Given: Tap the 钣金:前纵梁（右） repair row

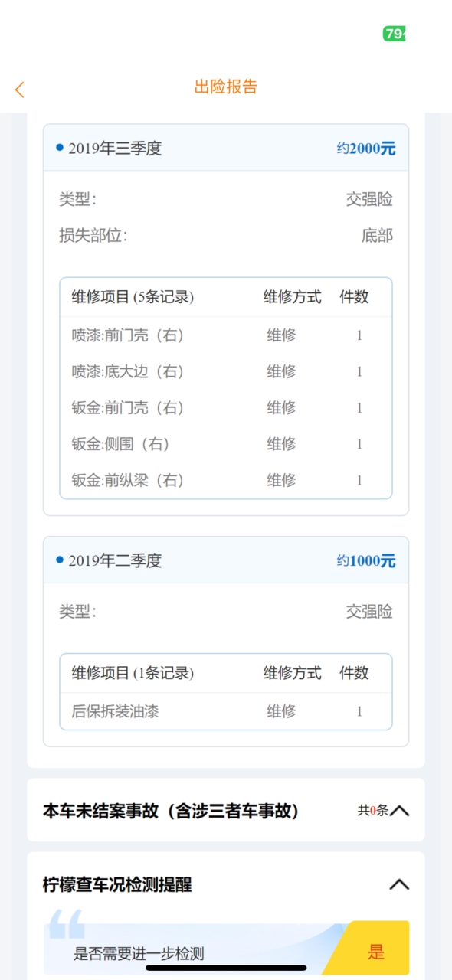Looking at the screenshot, I should 226,480.
